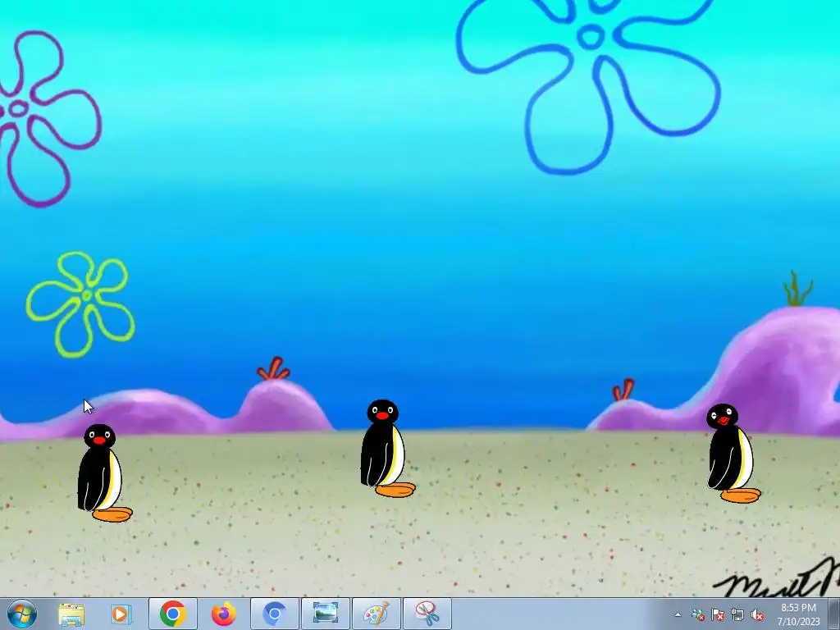Click the middle penguin on the desktop
The image size is (840, 630).
tap(387, 449)
